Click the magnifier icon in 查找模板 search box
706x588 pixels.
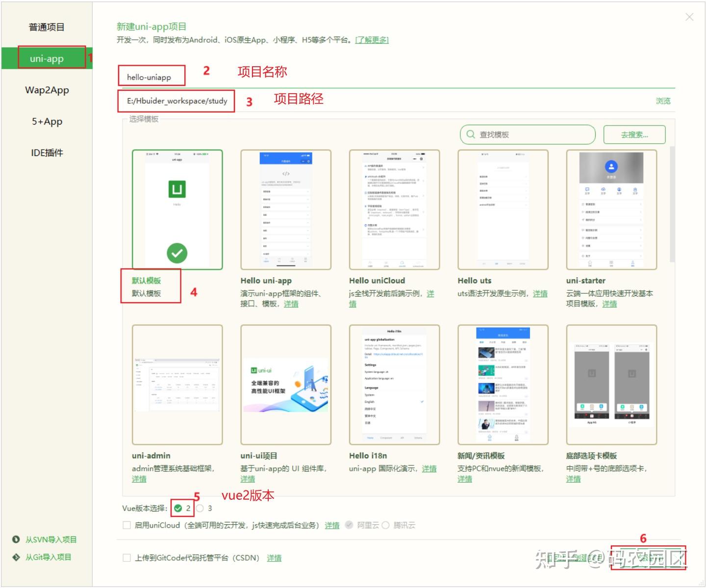click(470, 134)
